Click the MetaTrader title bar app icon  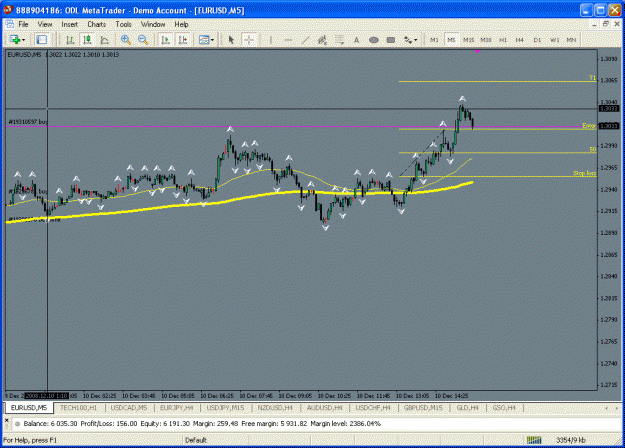8,10
